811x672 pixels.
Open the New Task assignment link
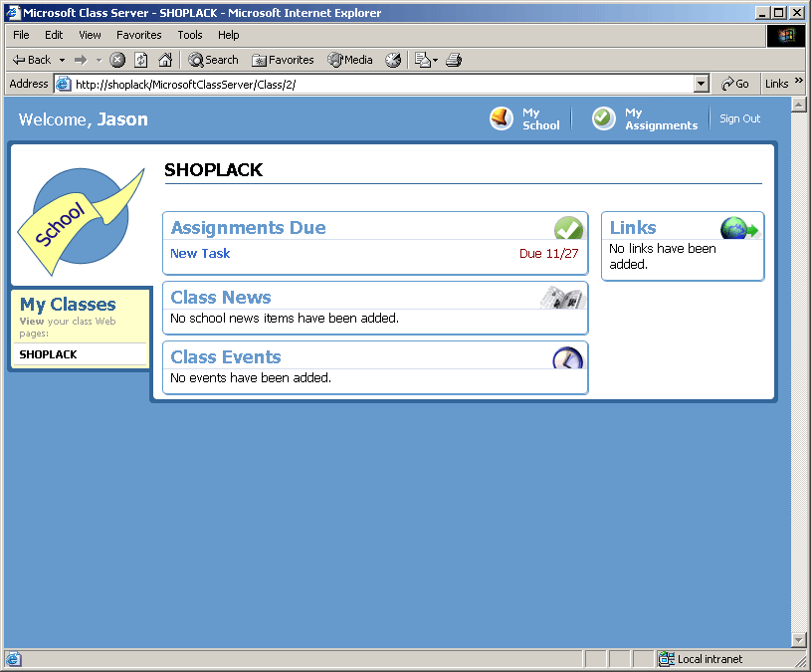pos(200,253)
